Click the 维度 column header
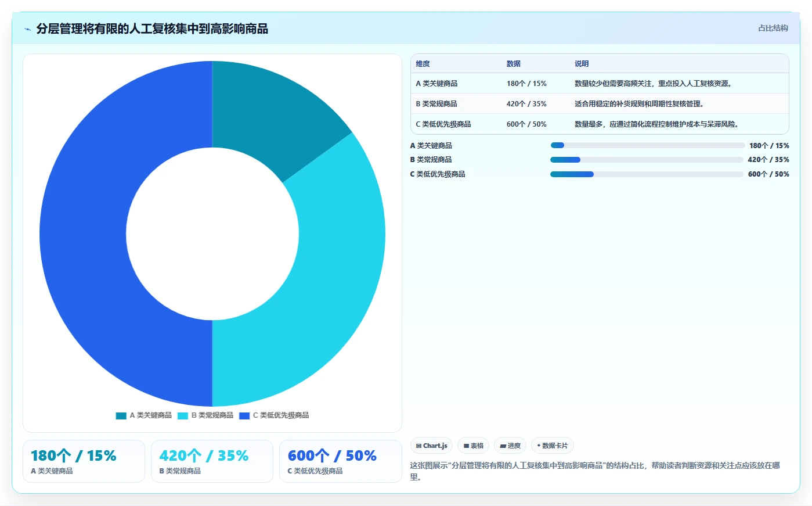The width and height of the screenshot is (812, 506). click(423, 64)
